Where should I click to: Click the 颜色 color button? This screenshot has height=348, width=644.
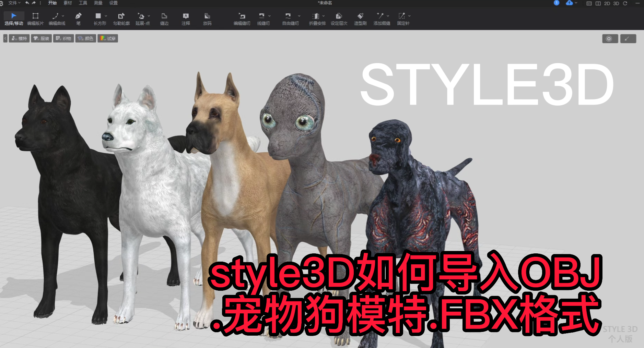(x=85, y=38)
